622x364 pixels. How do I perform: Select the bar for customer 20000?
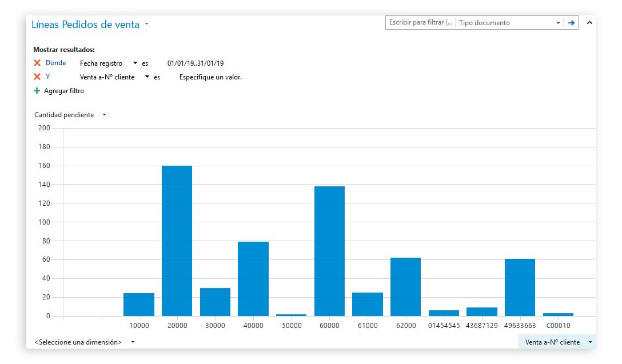177,240
